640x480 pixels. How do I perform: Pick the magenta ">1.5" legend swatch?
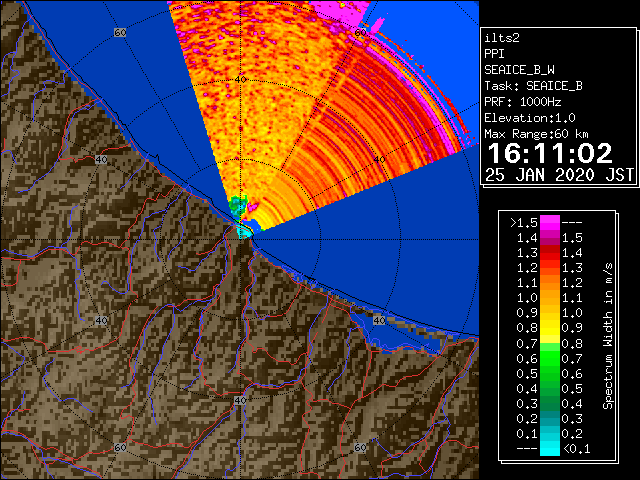[x=550, y=222]
